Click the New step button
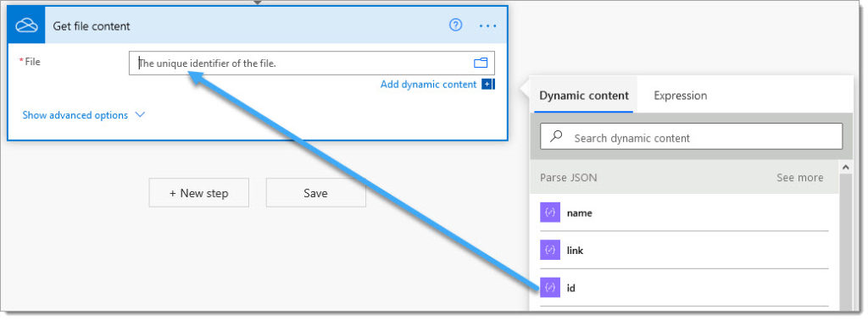The image size is (868, 320). click(198, 193)
